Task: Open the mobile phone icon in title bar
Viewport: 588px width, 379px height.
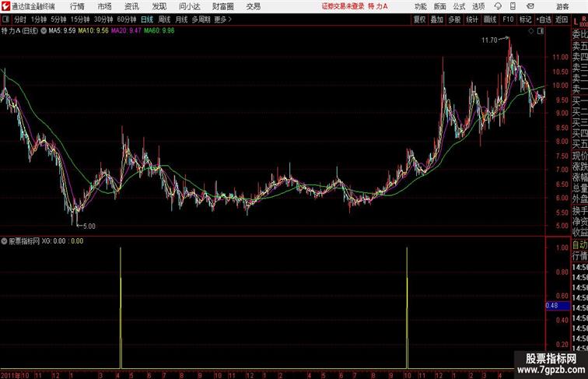Action: click(513, 6)
